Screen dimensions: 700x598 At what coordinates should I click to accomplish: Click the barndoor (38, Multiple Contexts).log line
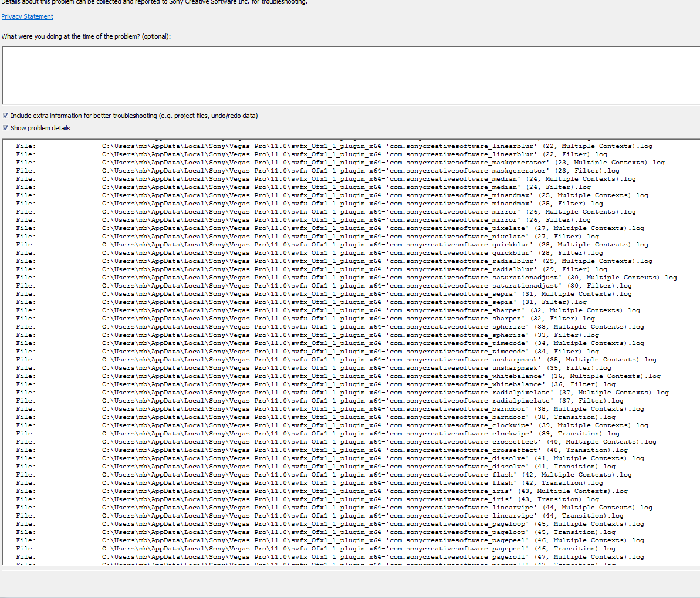(330, 409)
